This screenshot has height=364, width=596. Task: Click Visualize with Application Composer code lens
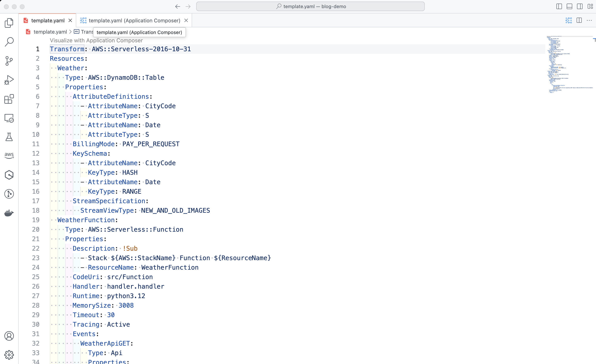(x=96, y=40)
